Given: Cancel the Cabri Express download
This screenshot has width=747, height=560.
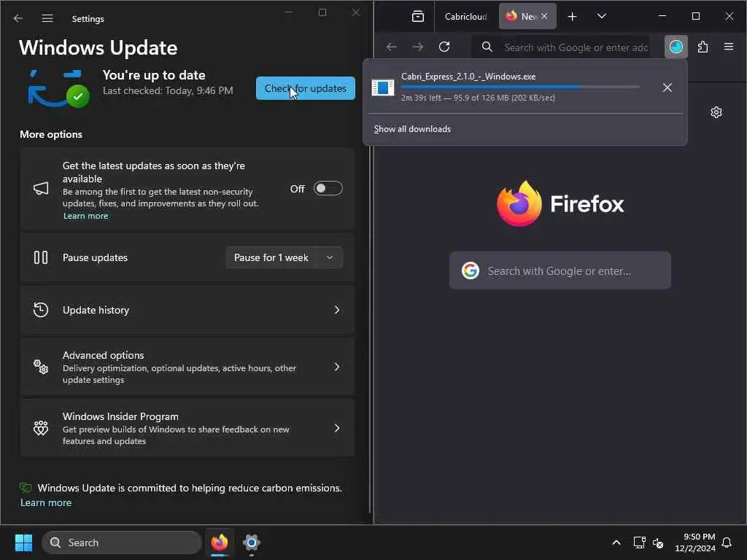Looking at the screenshot, I should 667,87.
